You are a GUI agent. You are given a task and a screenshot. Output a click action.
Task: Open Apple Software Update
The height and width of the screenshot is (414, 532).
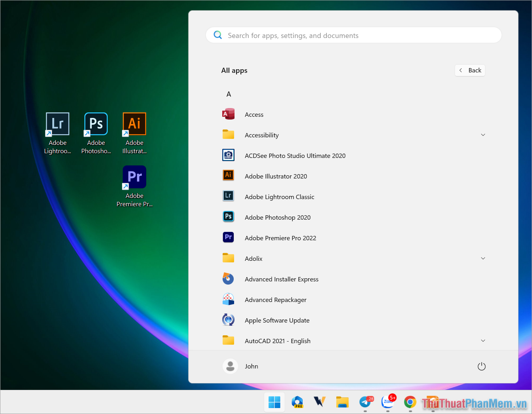click(277, 320)
